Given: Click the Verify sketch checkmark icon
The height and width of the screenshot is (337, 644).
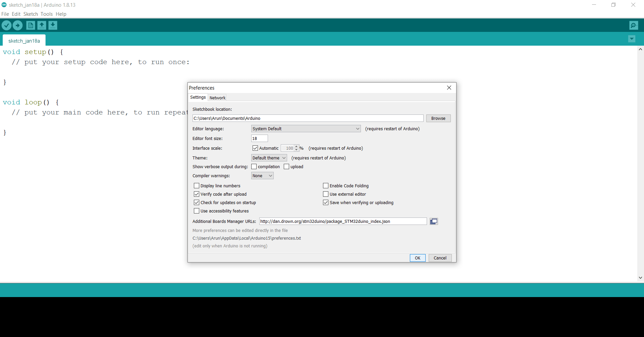Looking at the screenshot, I should tap(6, 25).
